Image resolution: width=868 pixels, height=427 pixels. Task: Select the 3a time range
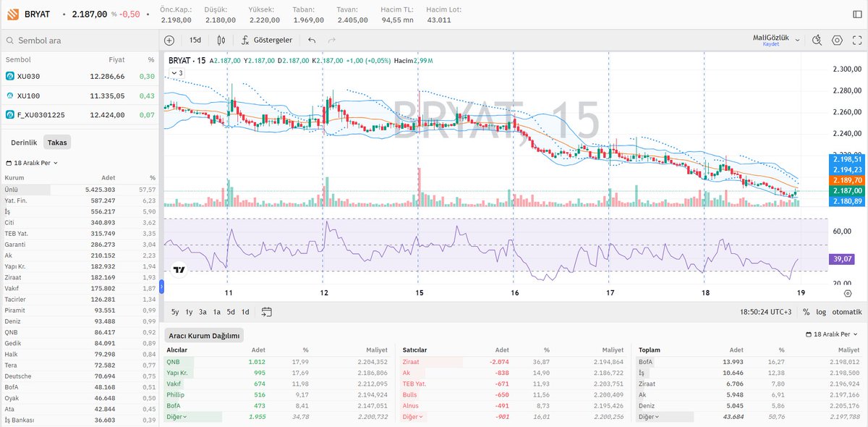pos(203,312)
